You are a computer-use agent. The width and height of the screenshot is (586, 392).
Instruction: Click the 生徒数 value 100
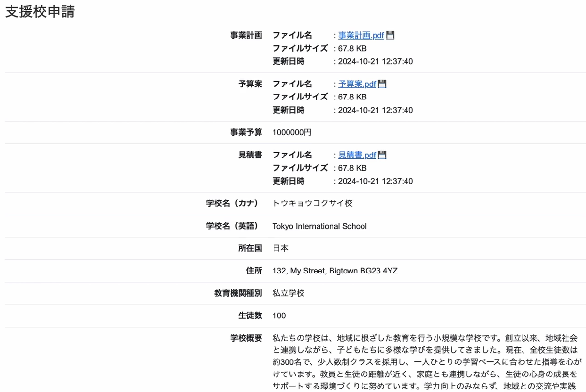278,316
